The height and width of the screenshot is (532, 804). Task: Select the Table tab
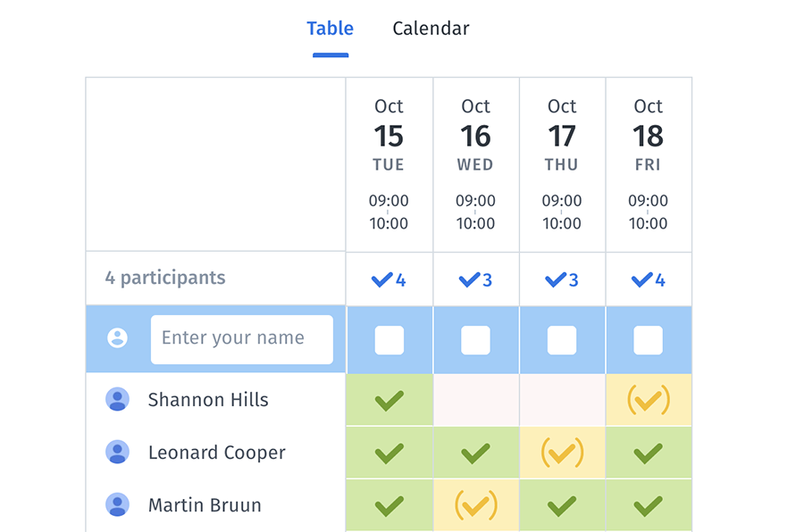pyautogui.click(x=330, y=28)
